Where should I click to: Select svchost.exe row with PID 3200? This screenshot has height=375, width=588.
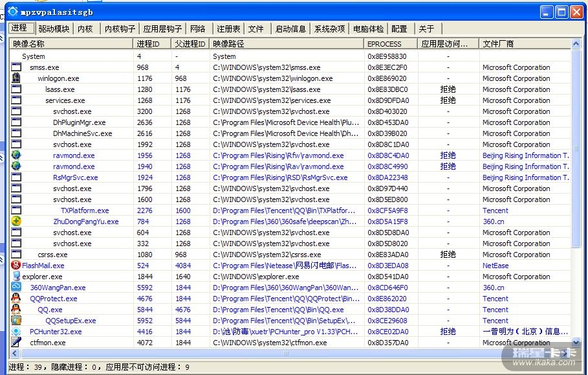[x=290, y=111]
